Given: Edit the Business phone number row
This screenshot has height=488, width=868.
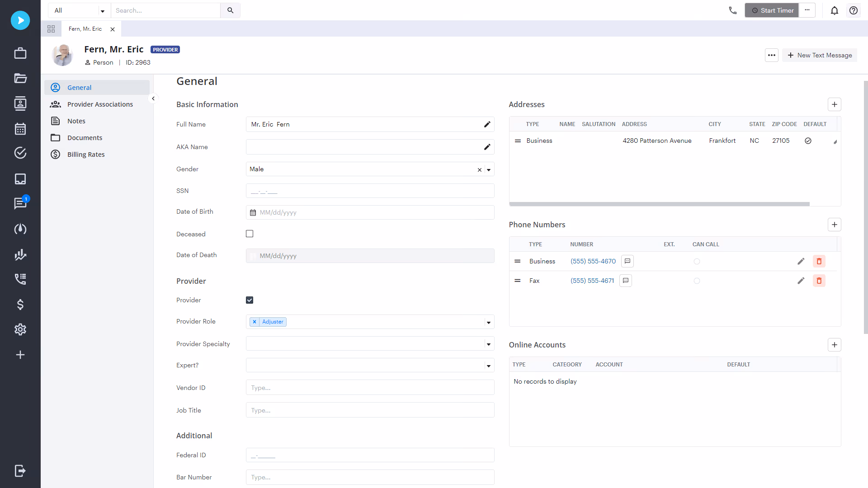Looking at the screenshot, I should 801,261.
